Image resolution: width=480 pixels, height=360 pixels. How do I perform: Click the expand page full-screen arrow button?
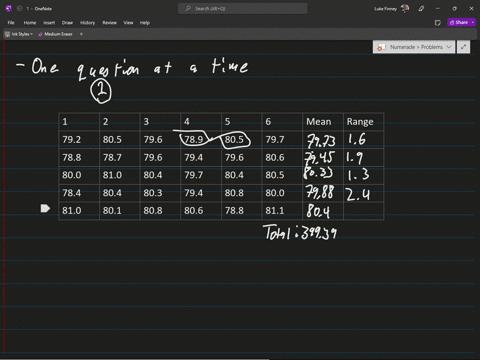coord(463,47)
